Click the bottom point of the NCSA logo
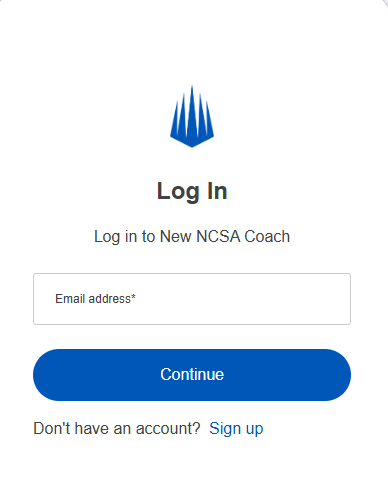Screen dimensions: 388x484 [x=192, y=145]
